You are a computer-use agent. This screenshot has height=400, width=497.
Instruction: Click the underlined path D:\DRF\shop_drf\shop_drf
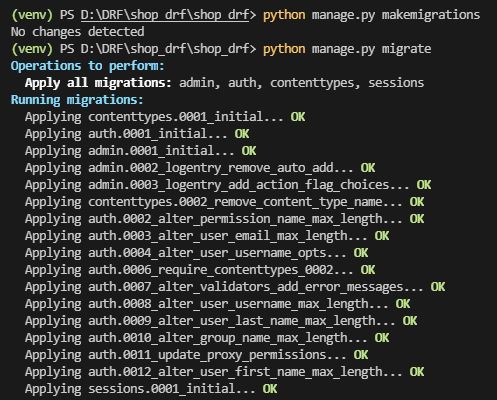coord(165,15)
